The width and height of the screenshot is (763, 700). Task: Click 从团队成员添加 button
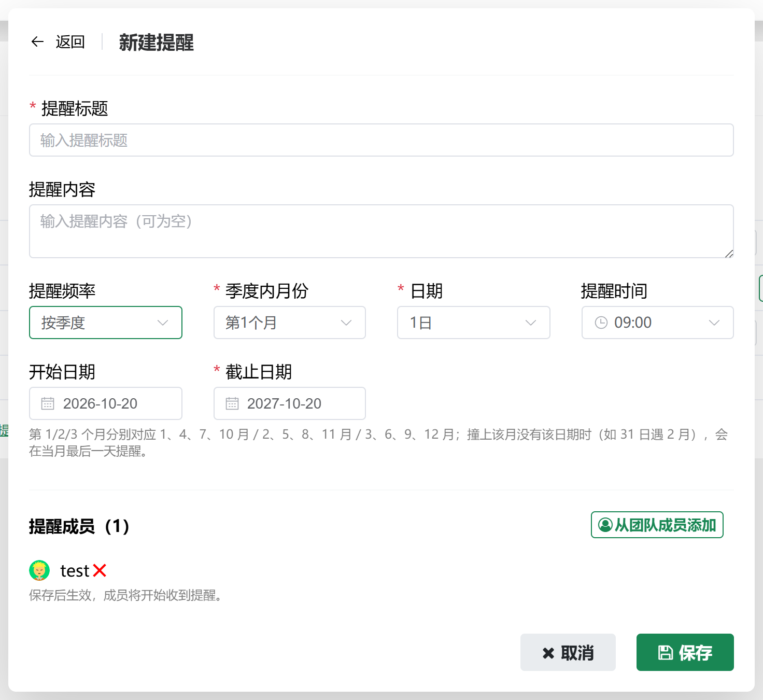(x=657, y=525)
